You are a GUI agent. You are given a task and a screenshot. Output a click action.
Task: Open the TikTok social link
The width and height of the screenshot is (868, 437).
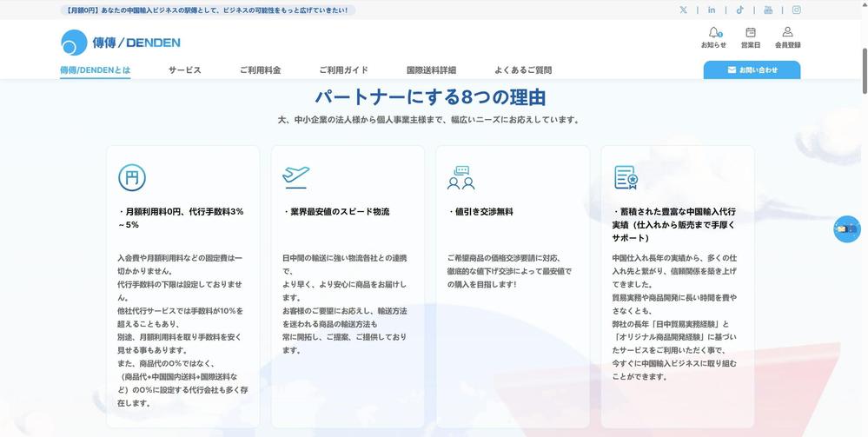coord(740,10)
